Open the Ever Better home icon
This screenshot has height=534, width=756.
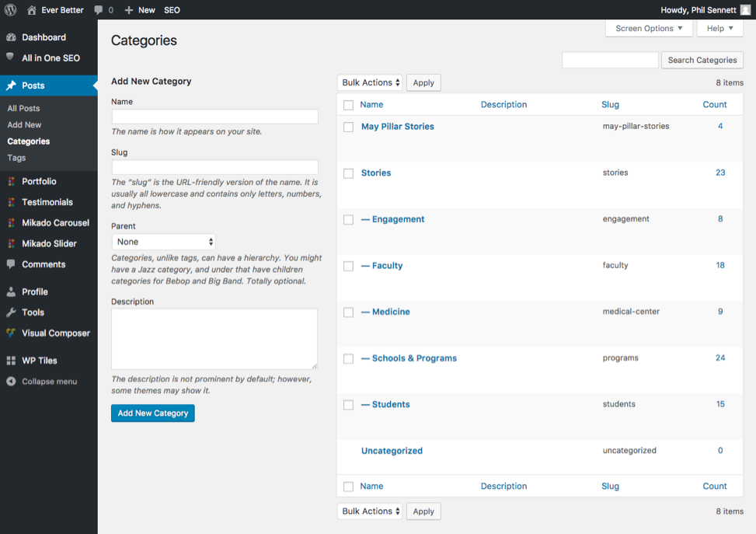(x=32, y=9)
